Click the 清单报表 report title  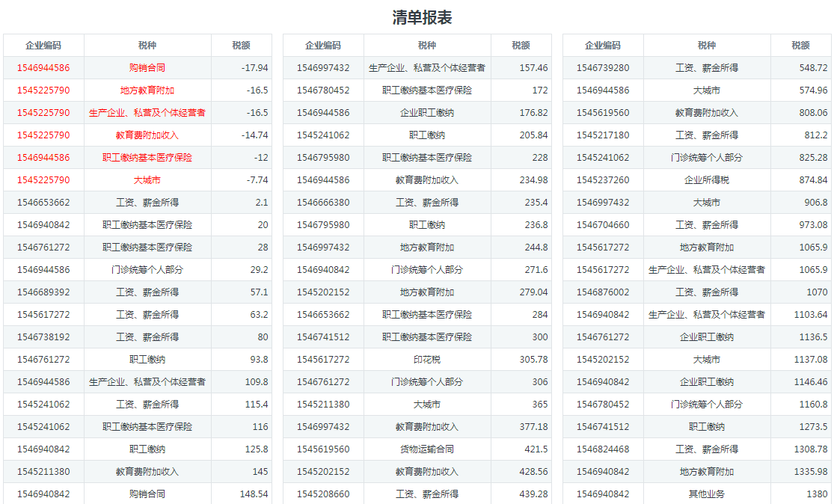422,17
